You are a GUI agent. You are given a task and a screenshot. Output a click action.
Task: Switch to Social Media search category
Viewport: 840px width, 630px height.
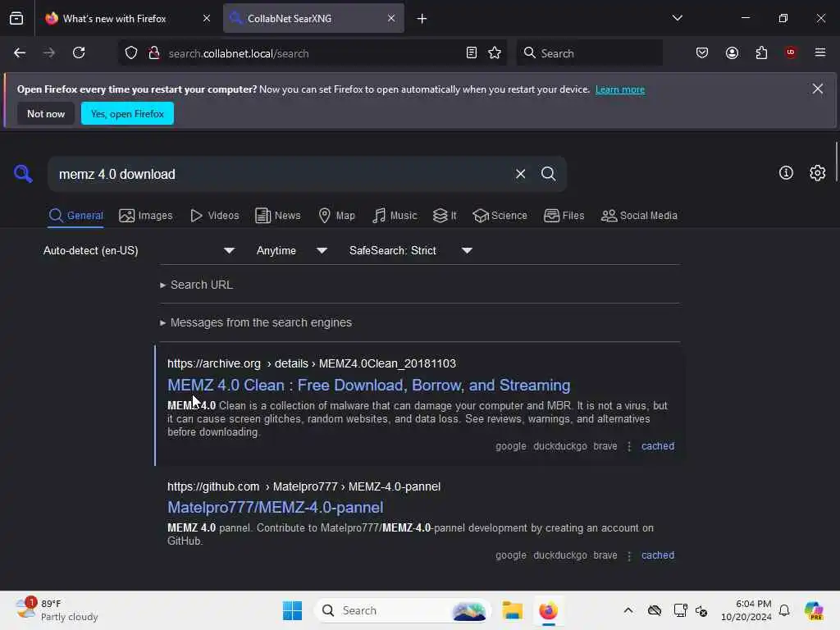click(x=639, y=216)
